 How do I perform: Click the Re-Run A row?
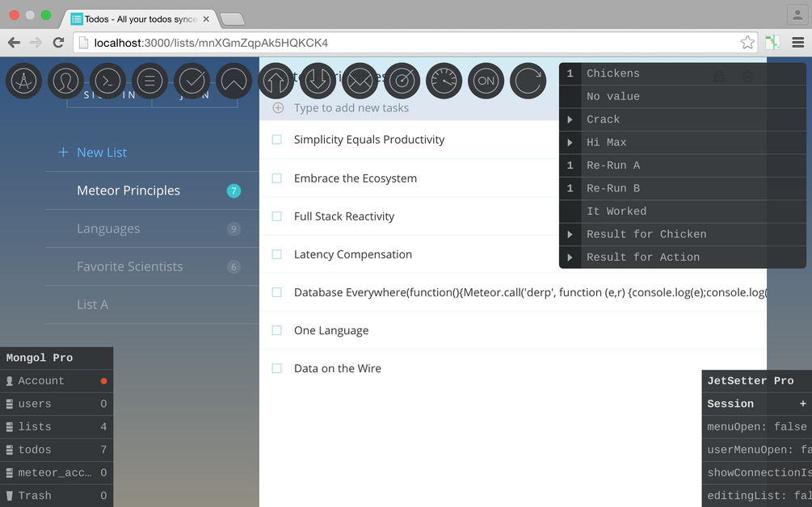pos(683,166)
